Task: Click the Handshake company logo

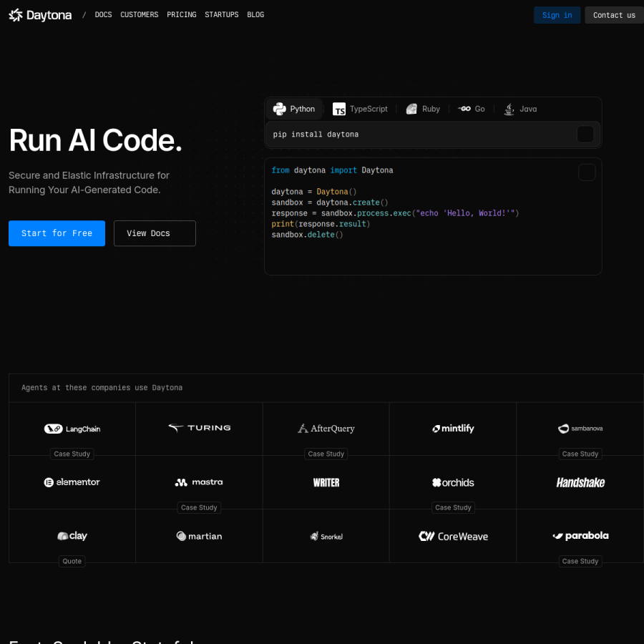Action: 580,482
